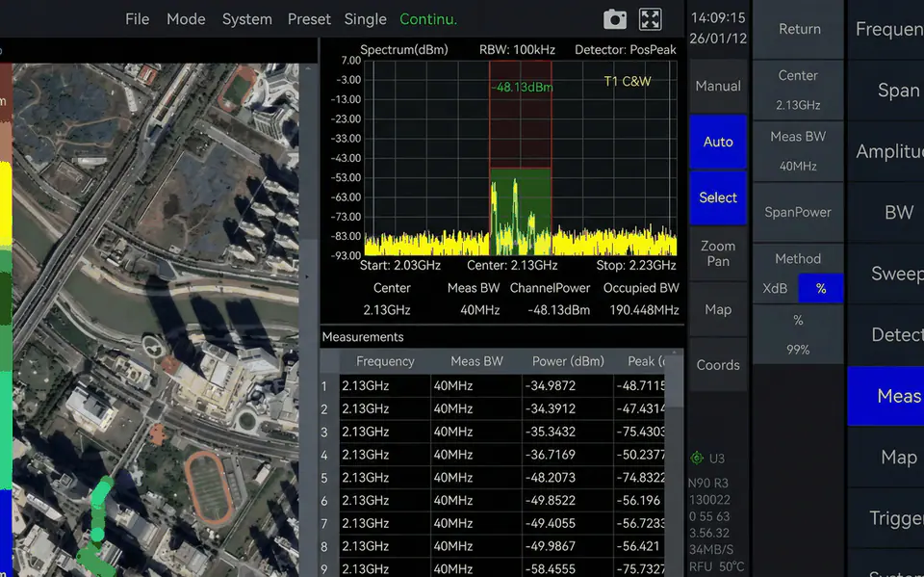Click the -48.13dBm channel power label
Viewport: 924px width, 577px height.
tap(522, 88)
